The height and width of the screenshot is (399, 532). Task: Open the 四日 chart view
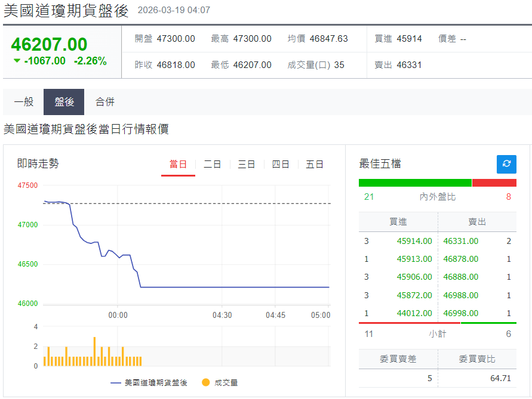pos(280,165)
